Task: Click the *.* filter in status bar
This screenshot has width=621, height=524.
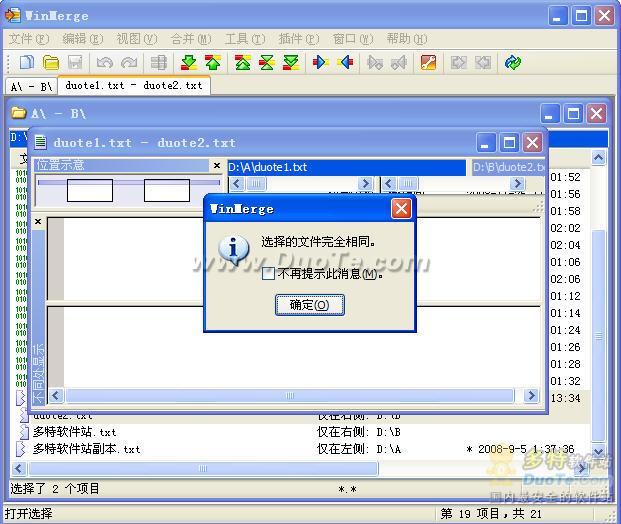Action: (347, 489)
